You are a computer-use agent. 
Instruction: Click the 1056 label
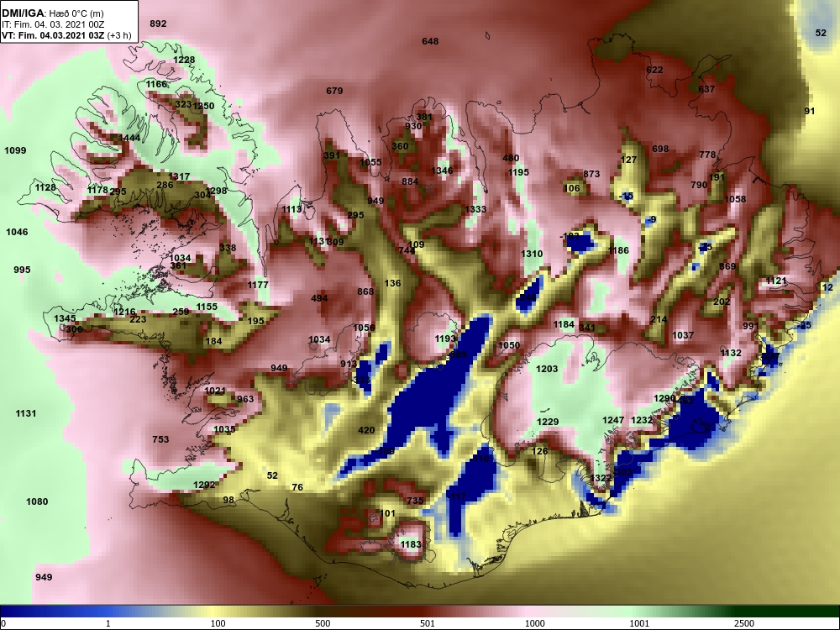coord(364,328)
